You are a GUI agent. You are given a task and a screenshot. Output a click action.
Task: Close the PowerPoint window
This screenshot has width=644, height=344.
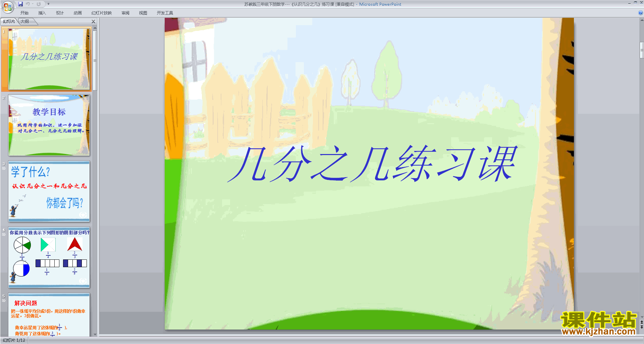pyautogui.click(x=641, y=3)
